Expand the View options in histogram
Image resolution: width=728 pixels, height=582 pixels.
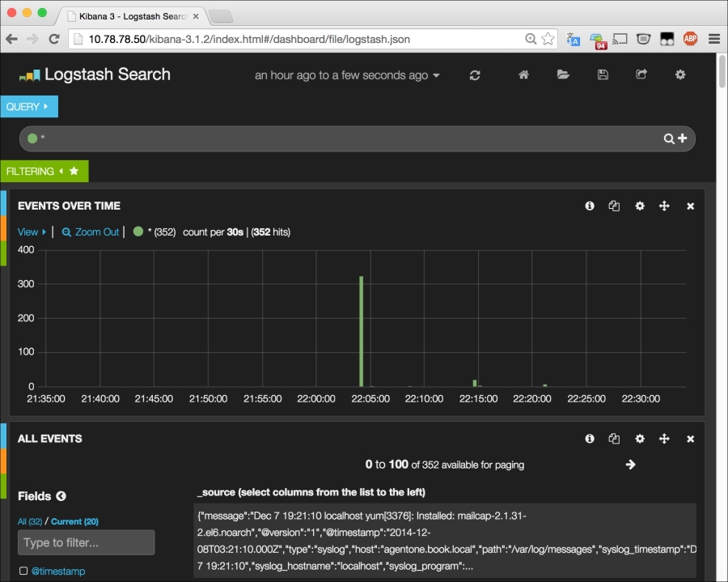coord(32,232)
